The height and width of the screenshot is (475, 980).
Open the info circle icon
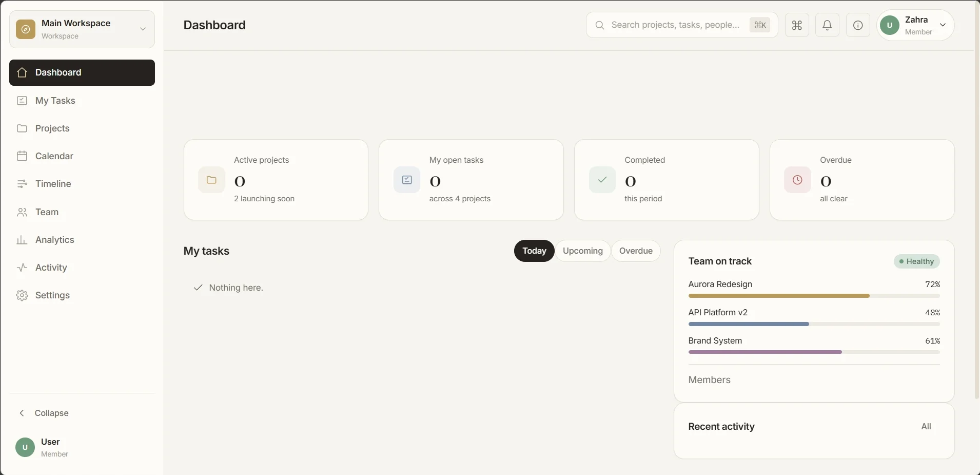click(858, 25)
